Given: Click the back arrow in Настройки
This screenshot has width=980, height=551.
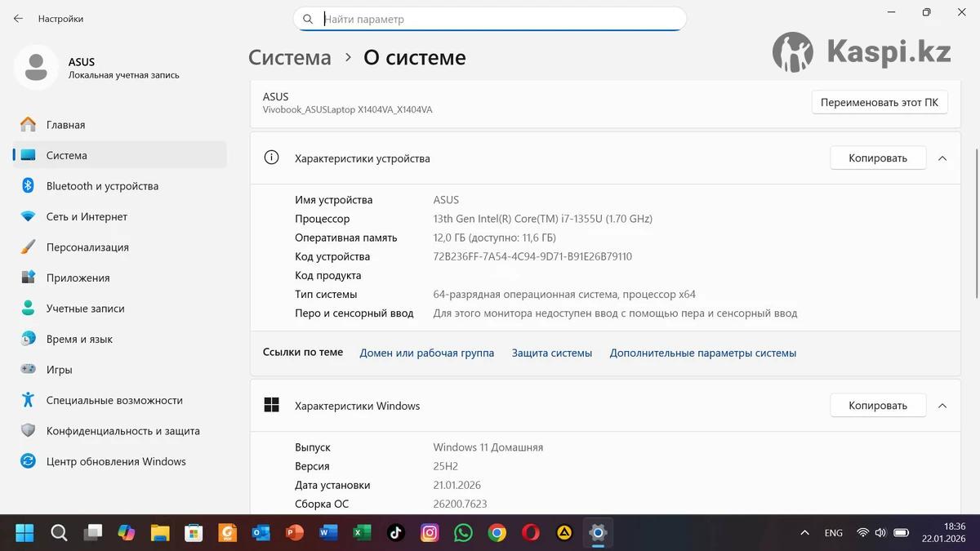Looking at the screenshot, I should tap(18, 18).
